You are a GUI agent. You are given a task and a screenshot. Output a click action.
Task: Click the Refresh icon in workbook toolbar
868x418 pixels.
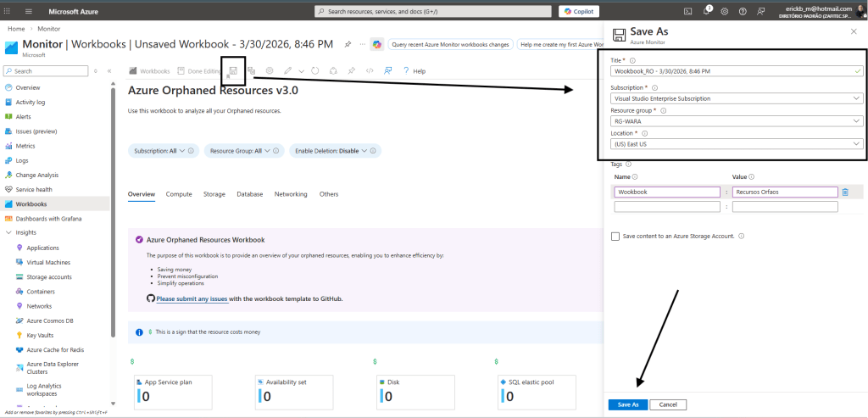pos(314,71)
